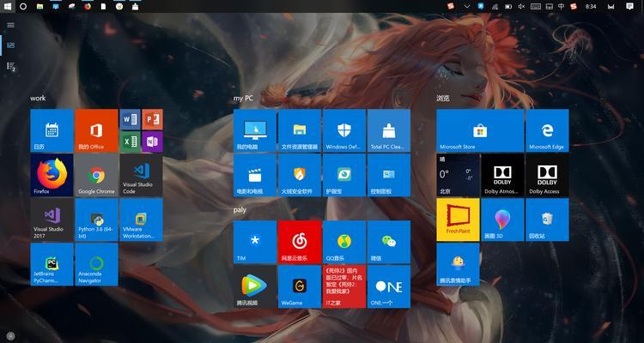Open the Dolby Atmos tile
644x343 pixels.
coord(502,175)
